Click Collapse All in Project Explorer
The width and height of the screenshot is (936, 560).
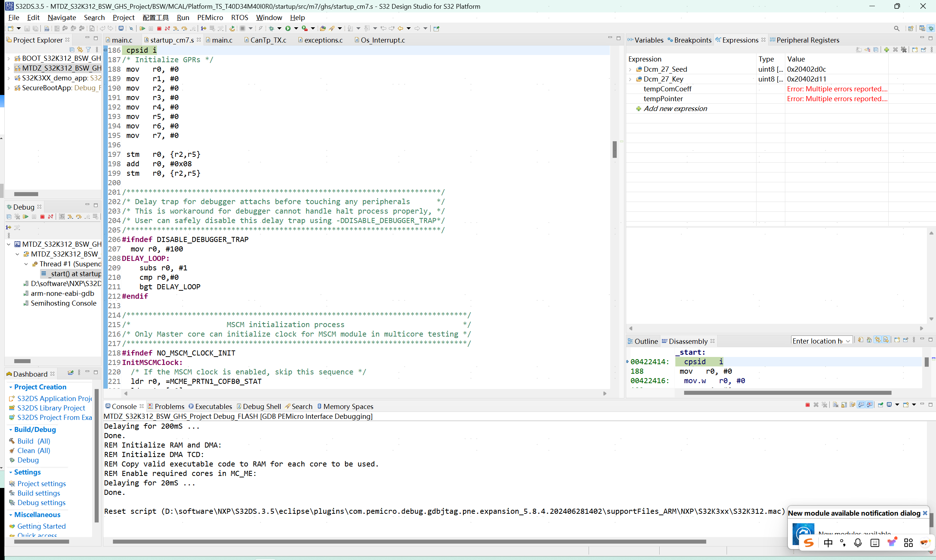pos(72,49)
